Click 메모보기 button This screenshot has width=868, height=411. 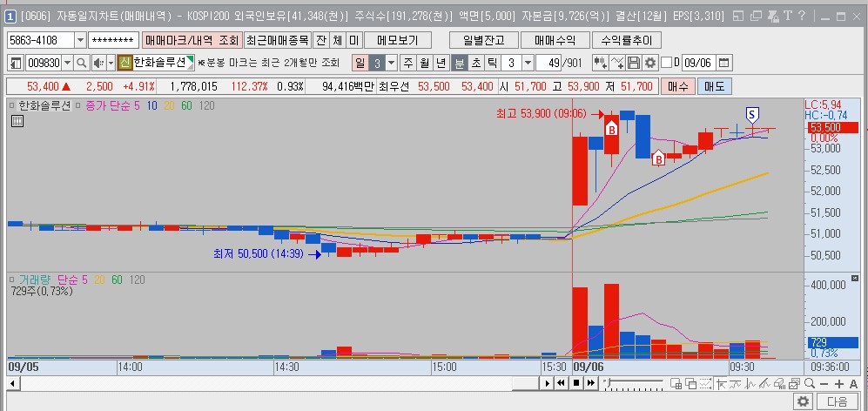tap(398, 40)
